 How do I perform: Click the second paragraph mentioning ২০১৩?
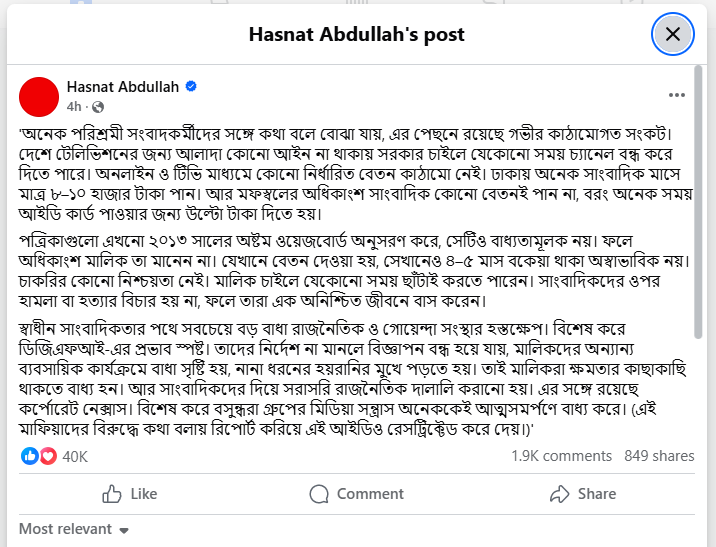(x=354, y=271)
